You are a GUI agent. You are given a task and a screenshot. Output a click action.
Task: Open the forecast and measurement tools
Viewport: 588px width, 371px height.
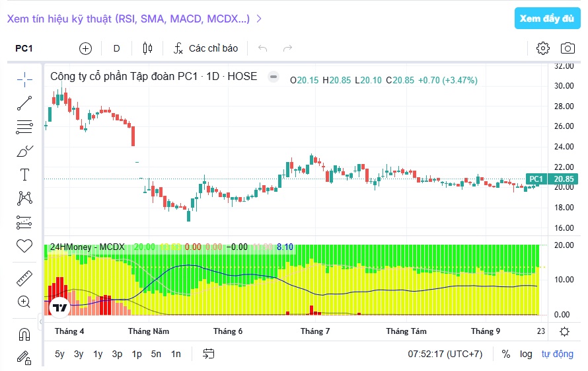click(x=24, y=222)
